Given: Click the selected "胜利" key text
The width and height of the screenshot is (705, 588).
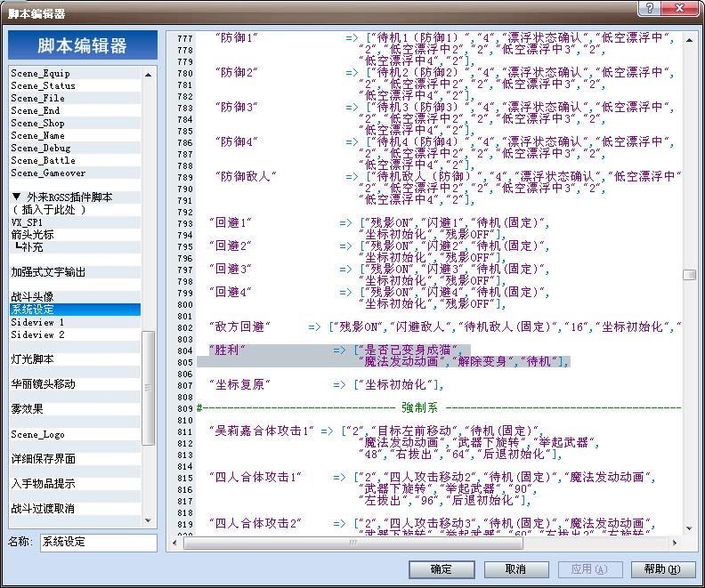Looking at the screenshot, I should 228,350.
